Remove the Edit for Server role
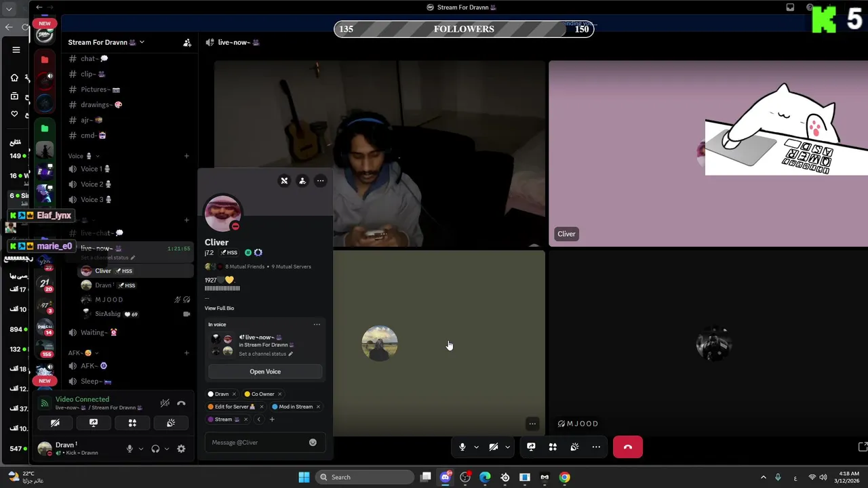The image size is (868, 488). click(x=261, y=407)
